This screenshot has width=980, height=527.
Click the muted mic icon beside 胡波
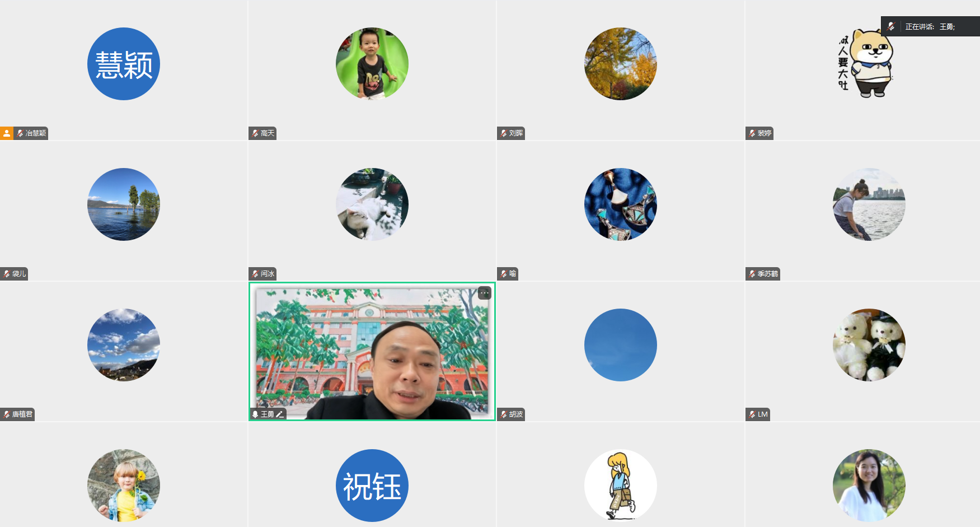click(503, 414)
